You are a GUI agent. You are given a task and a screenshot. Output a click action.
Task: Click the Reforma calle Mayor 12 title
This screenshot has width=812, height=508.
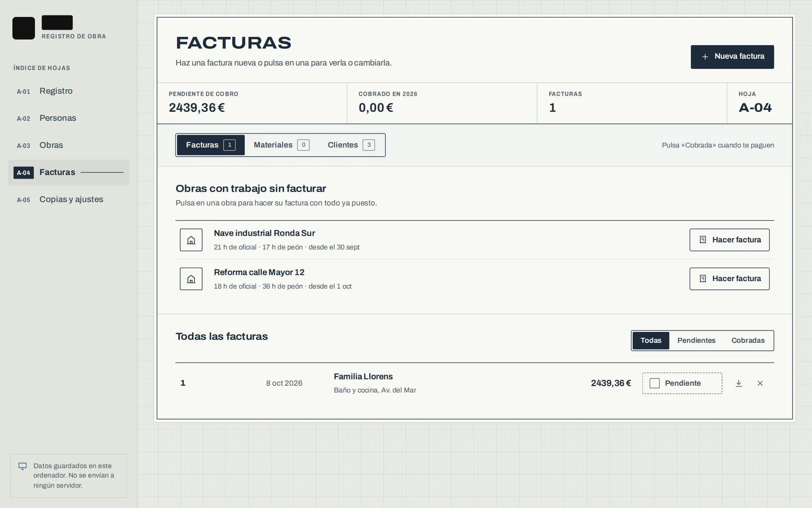point(259,272)
